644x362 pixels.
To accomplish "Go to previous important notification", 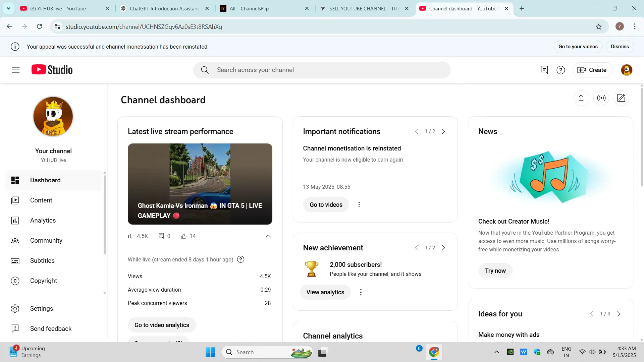I will (417, 131).
